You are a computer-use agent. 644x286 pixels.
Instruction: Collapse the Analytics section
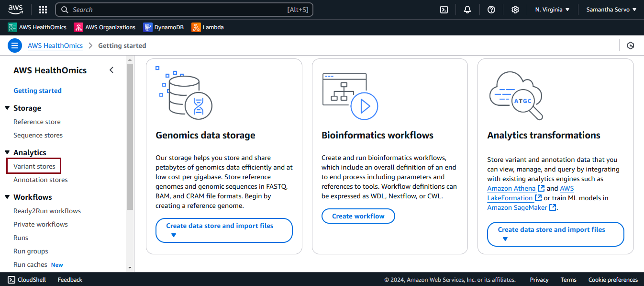point(7,152)
